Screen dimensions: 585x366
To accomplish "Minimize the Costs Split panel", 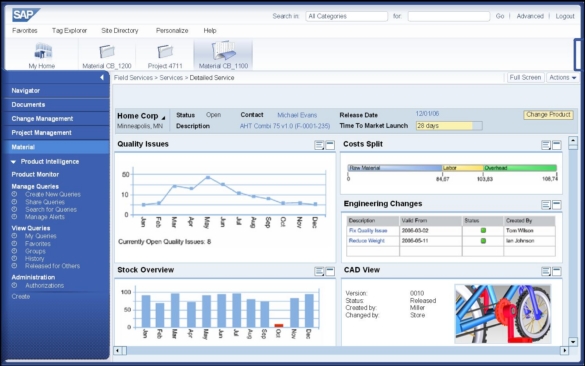I will tap(557, 145).
